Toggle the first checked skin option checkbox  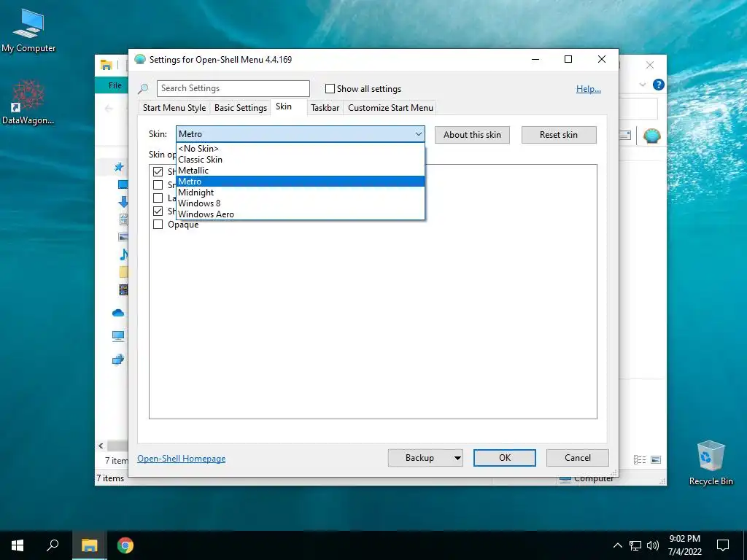[158, 171]
